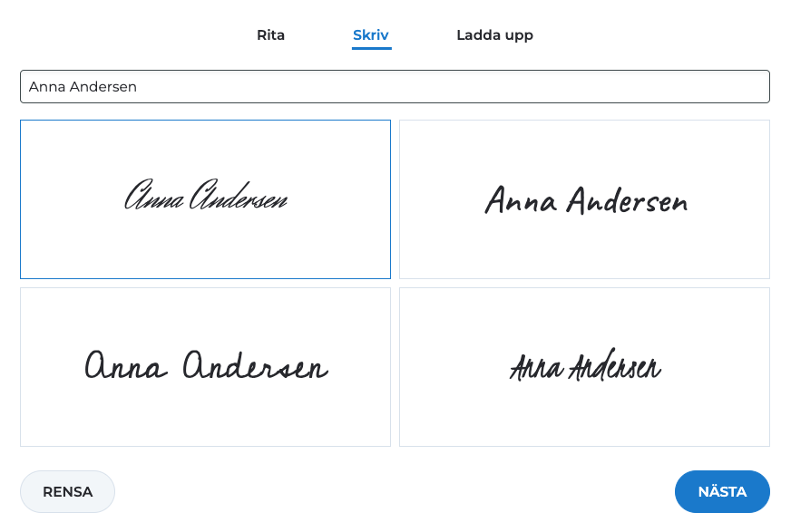
Task: Select the Skriv tab
Action: pyautogui.click(x=371, y=35)
